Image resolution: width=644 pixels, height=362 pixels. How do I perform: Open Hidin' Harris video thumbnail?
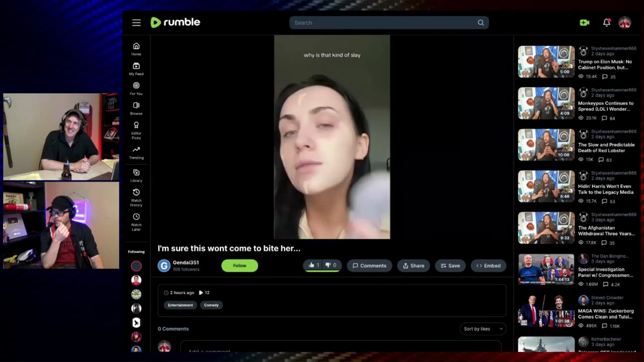coord(546,186)
